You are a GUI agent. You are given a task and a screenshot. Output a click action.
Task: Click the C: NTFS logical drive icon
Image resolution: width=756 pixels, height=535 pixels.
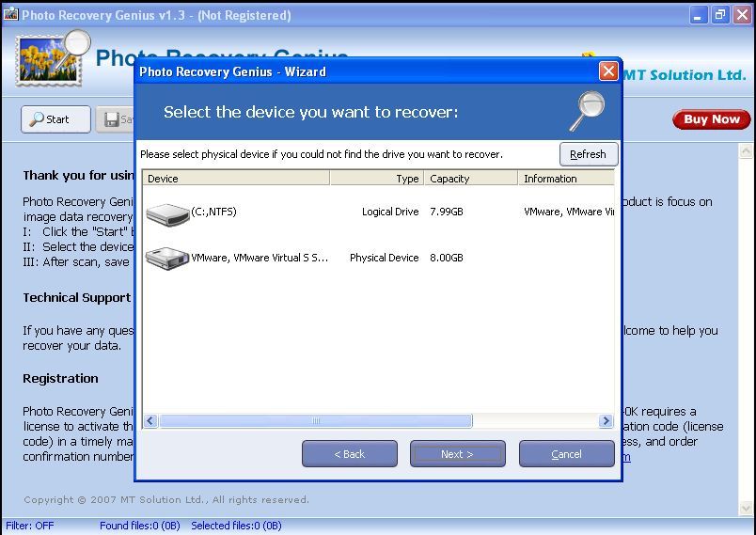[167, 215]
